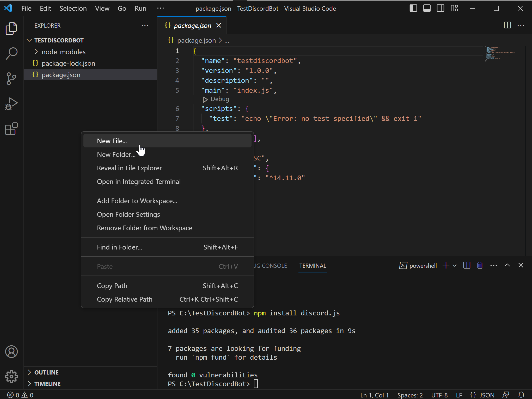Show errors and warnings count in status bar
Image resolution: width=532 pixels, height=399 pixels.
tap(20, 395)
